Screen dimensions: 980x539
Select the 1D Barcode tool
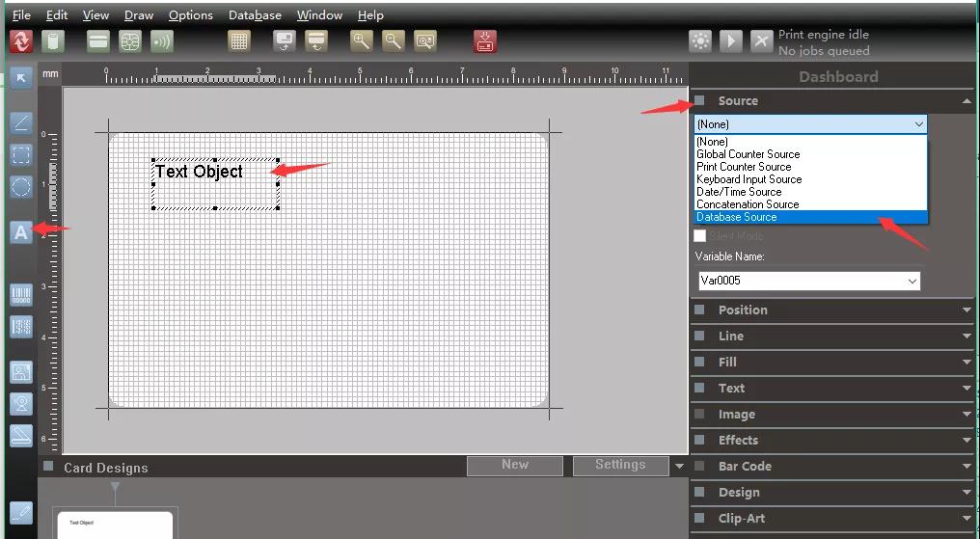(20, 295)
